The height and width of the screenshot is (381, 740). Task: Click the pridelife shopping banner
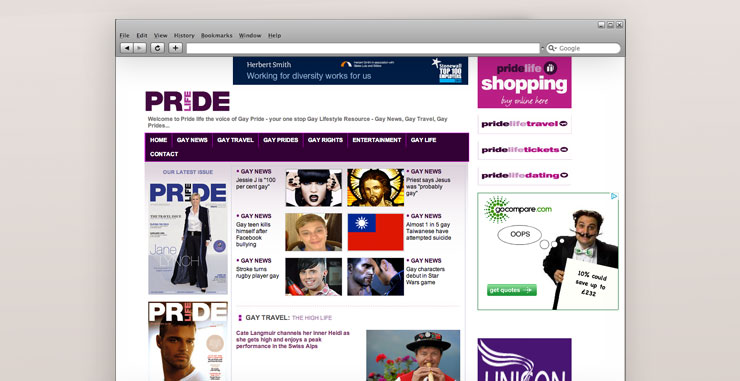tap(524, 83)
